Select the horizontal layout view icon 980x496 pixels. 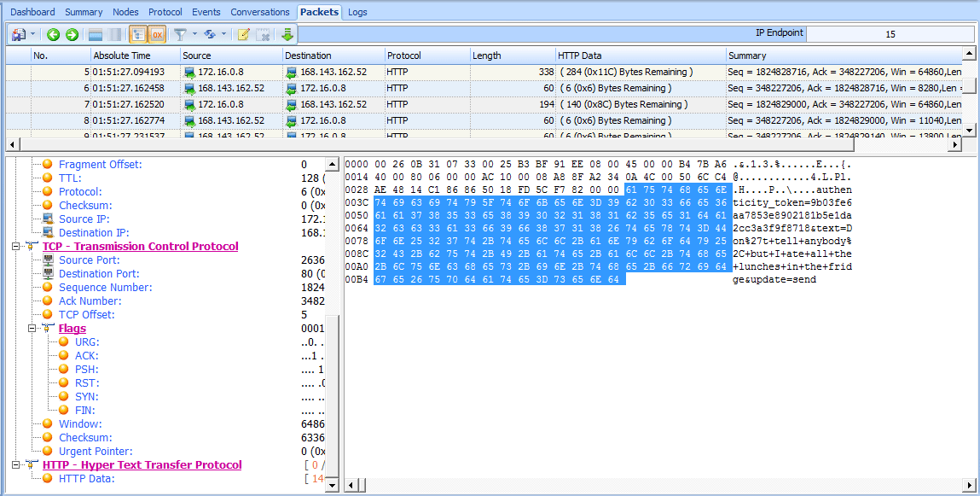96,34
